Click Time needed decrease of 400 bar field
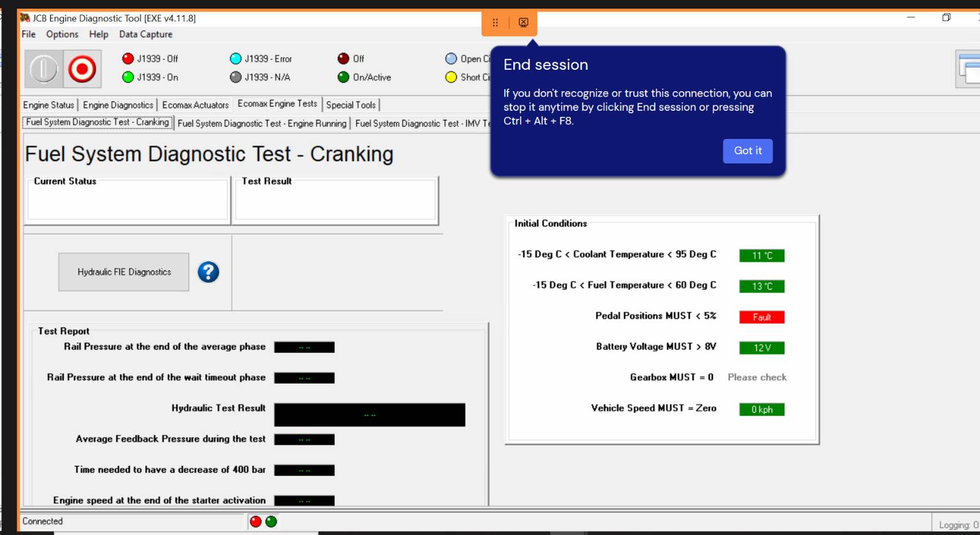 [304, 470]
